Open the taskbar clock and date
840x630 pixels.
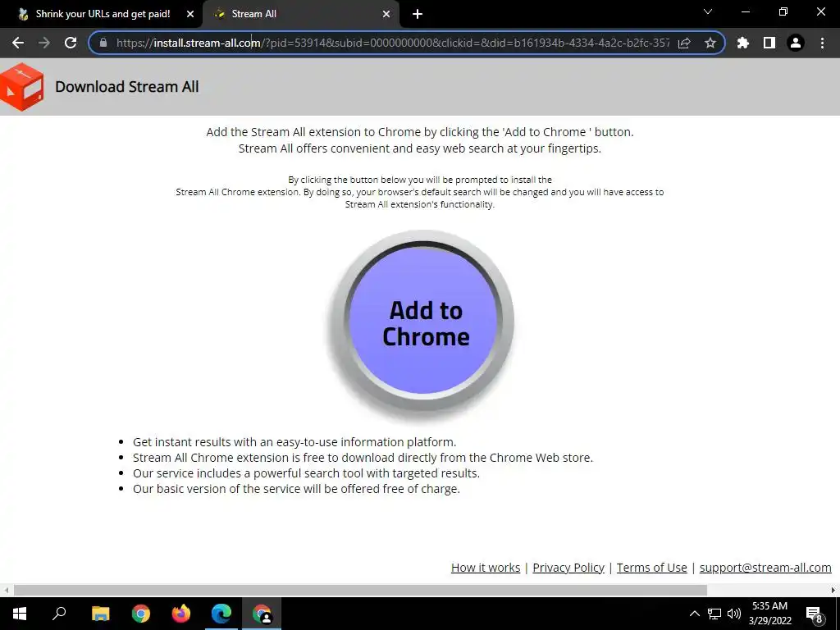[x=769, y=614]
